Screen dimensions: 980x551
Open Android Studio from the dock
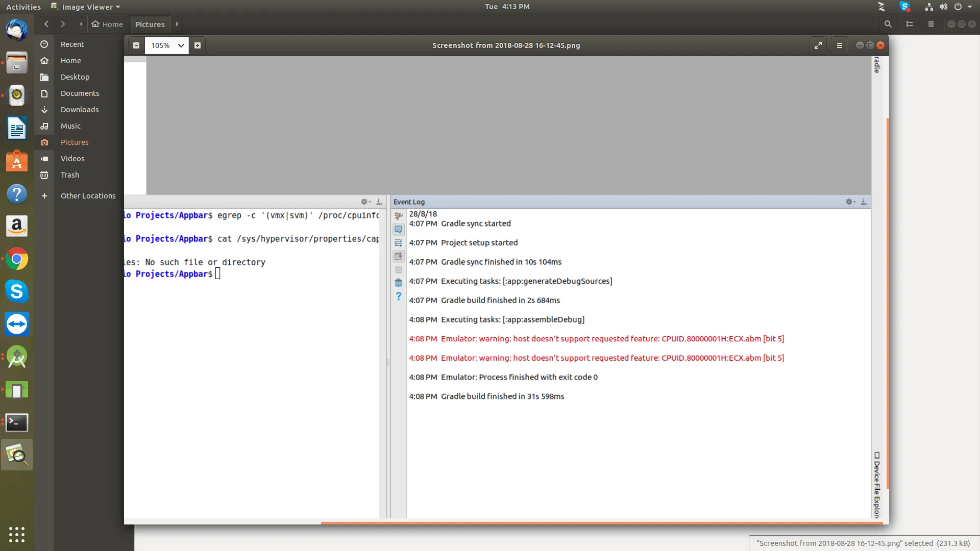tap(17, 357)
